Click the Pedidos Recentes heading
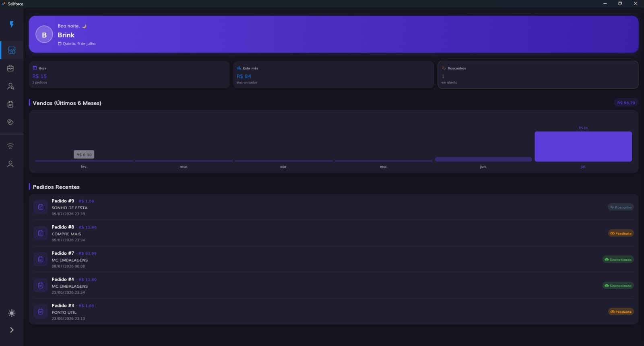The height and width of the screenshot is (346, 644). pos(56,187)
